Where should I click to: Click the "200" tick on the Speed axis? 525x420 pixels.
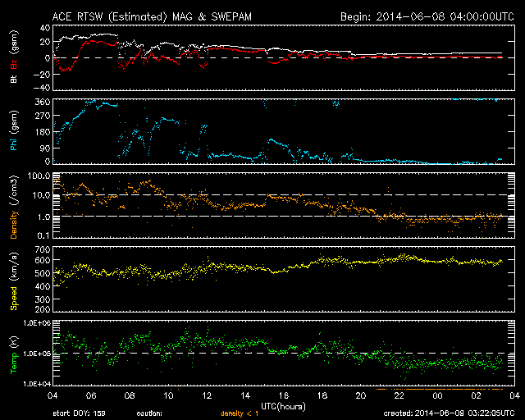43,309
